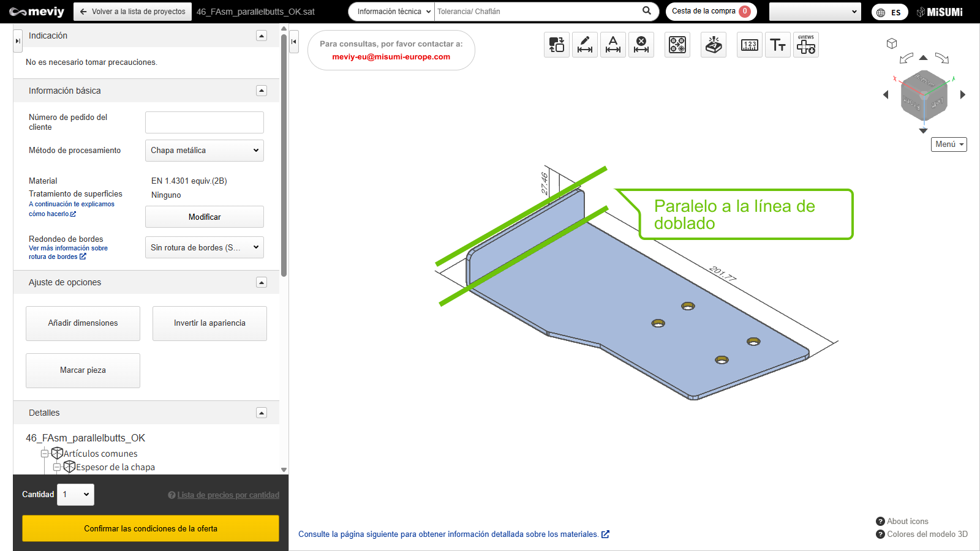Click the delete dimension icon
This screenshot has height=551, width=980.
coord(641,45)
